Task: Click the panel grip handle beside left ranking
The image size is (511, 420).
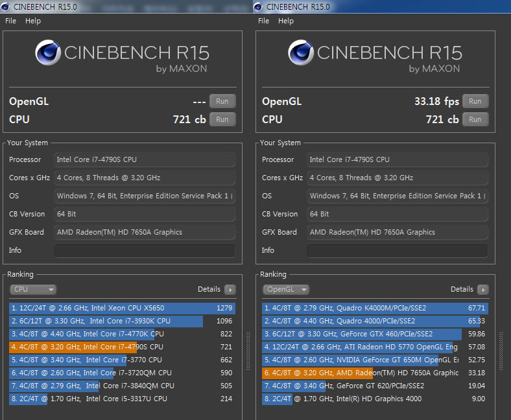Action: click(x=248, y=351)
